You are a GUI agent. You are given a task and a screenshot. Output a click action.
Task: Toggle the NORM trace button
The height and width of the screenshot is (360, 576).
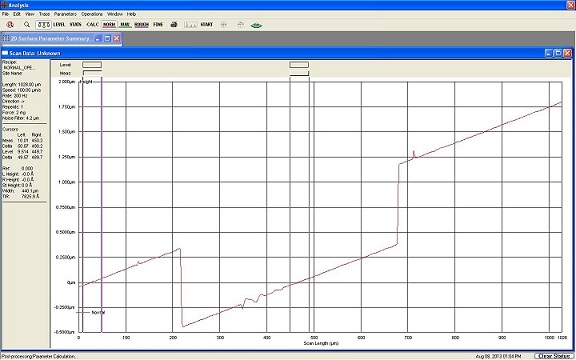(109, 25)
